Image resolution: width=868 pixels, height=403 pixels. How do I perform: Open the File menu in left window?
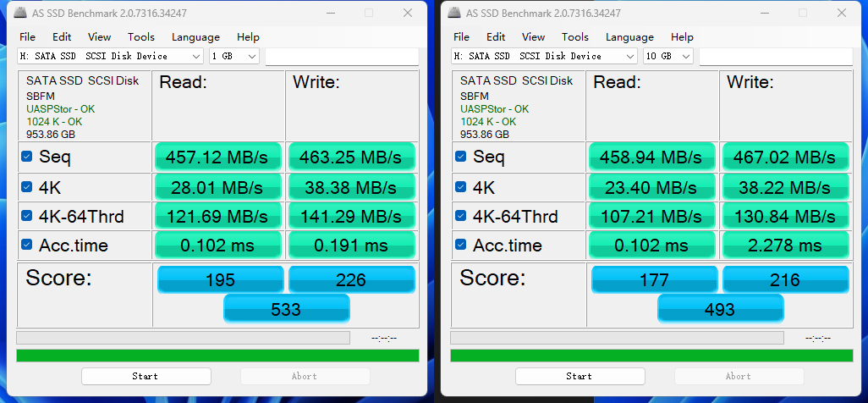coord(28,37)
